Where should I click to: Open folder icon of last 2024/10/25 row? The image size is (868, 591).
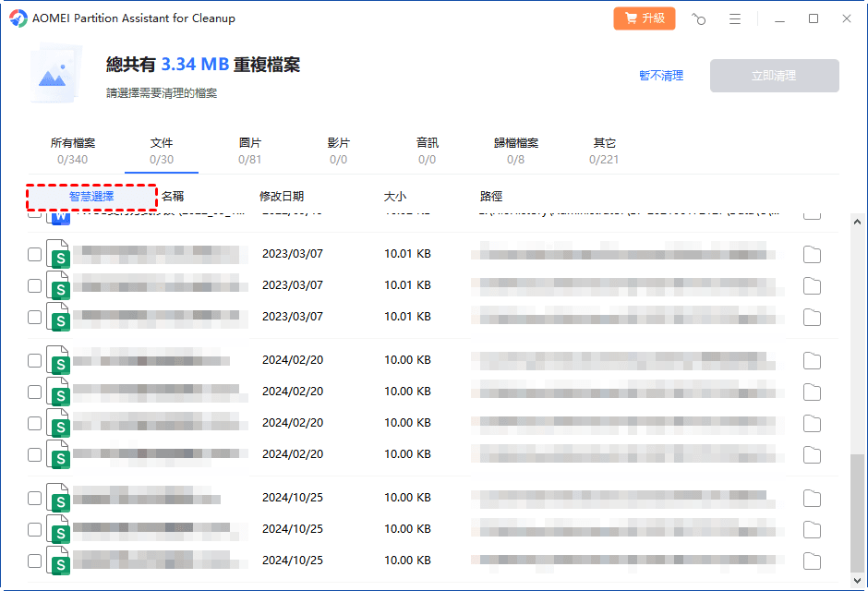coord(812,561)
